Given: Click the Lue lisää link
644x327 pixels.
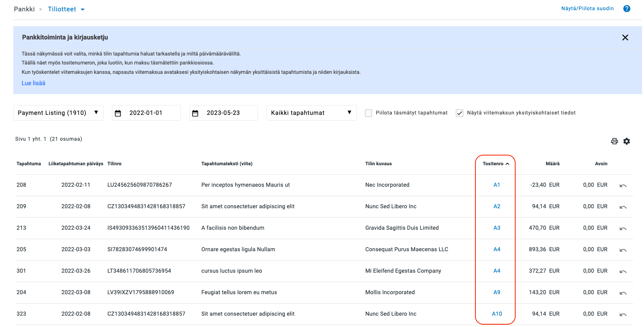Looking at the screenshot, I should point(34,83).
